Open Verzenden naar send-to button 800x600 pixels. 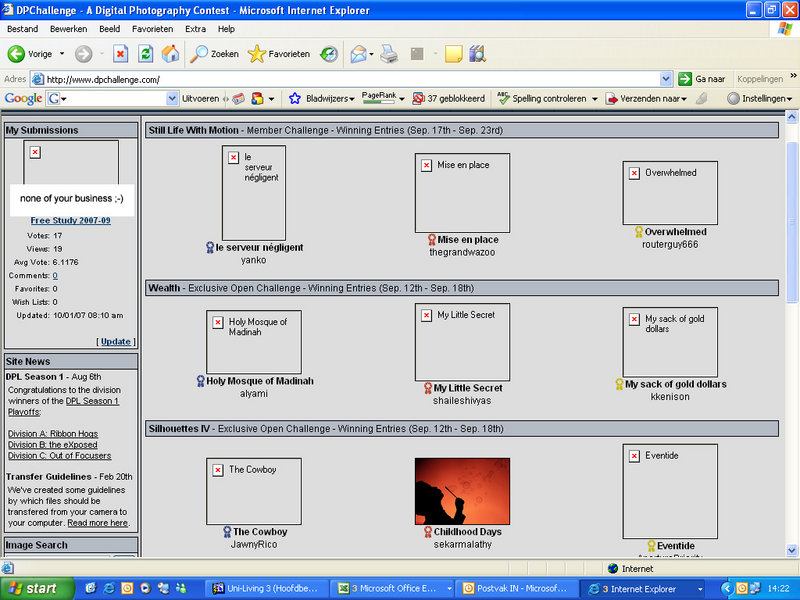click(646, 98)
